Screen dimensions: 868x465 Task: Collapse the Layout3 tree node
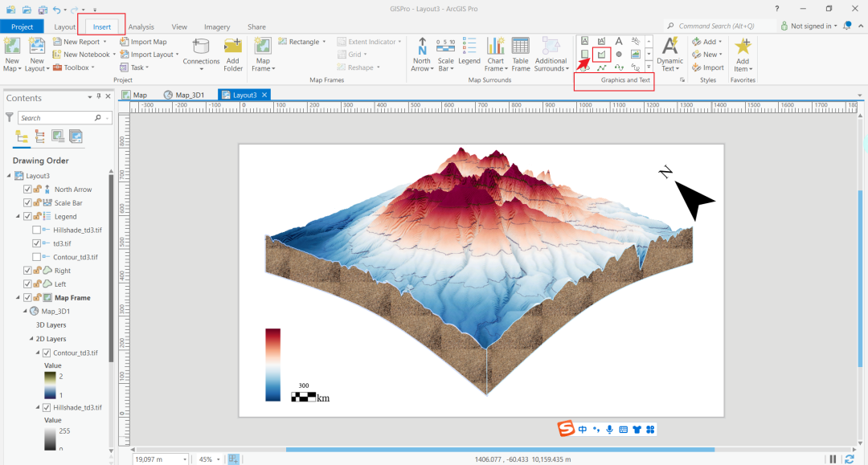click(9, 175)
